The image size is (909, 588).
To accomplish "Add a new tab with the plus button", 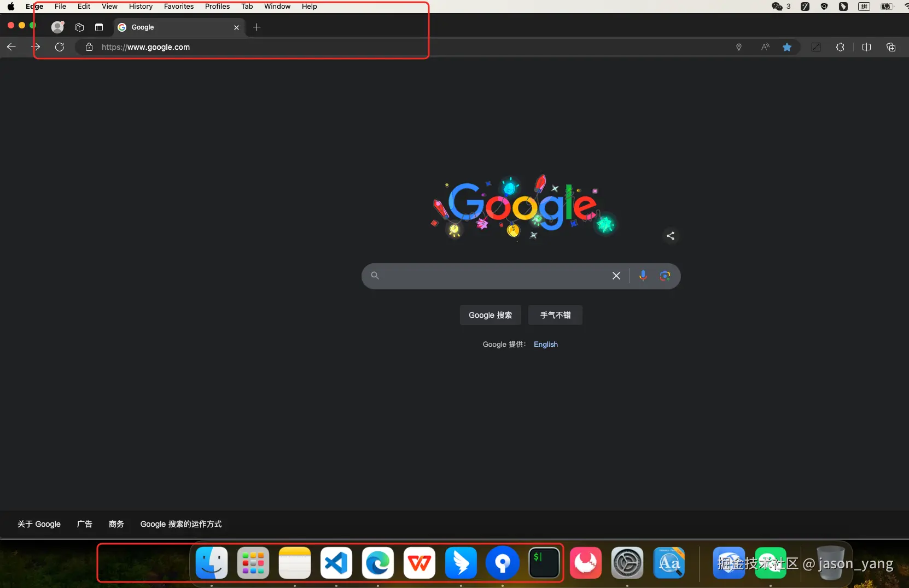I will pos(257,27).
